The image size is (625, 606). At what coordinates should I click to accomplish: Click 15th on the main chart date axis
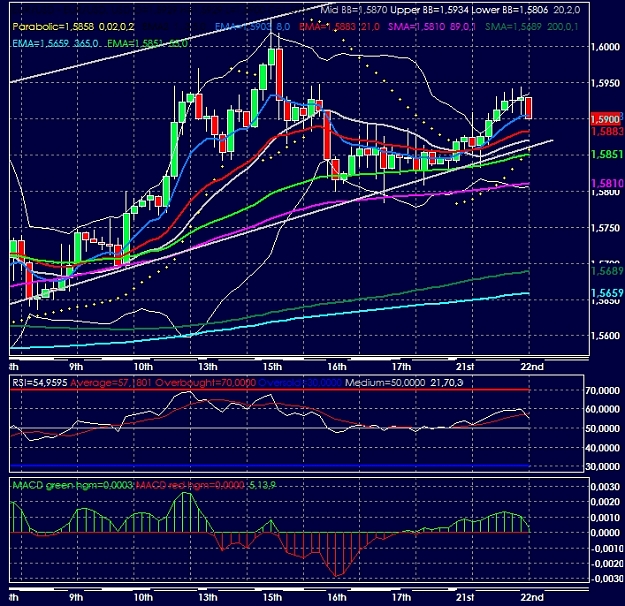coord(272,366)
